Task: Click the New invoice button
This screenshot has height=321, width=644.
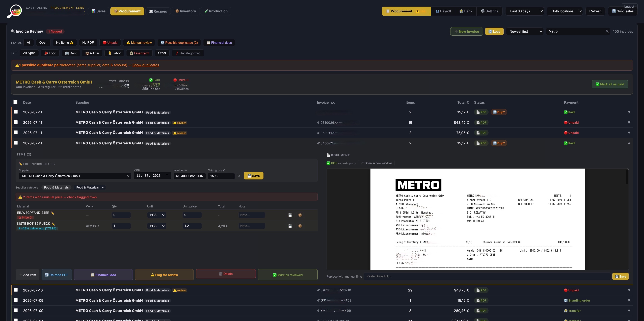Action: [x=467, y=32]
